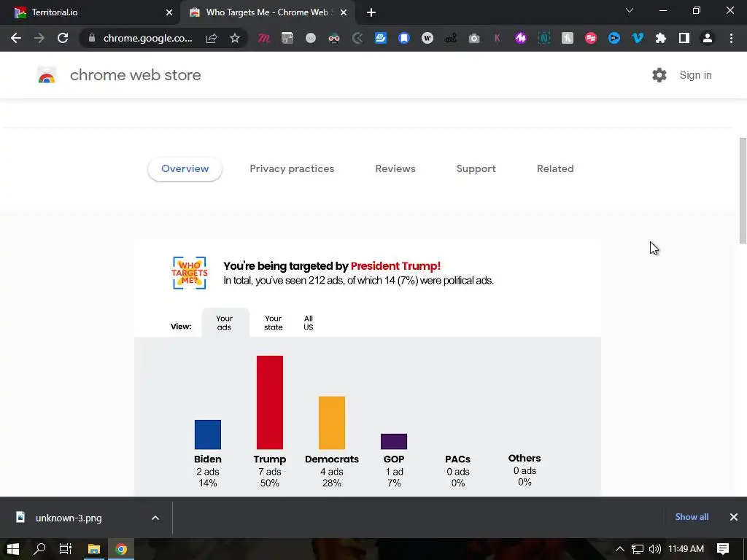Close the Who Targets Me tab
The width and height of the screenshot is (747, 560).
[344, 12]
